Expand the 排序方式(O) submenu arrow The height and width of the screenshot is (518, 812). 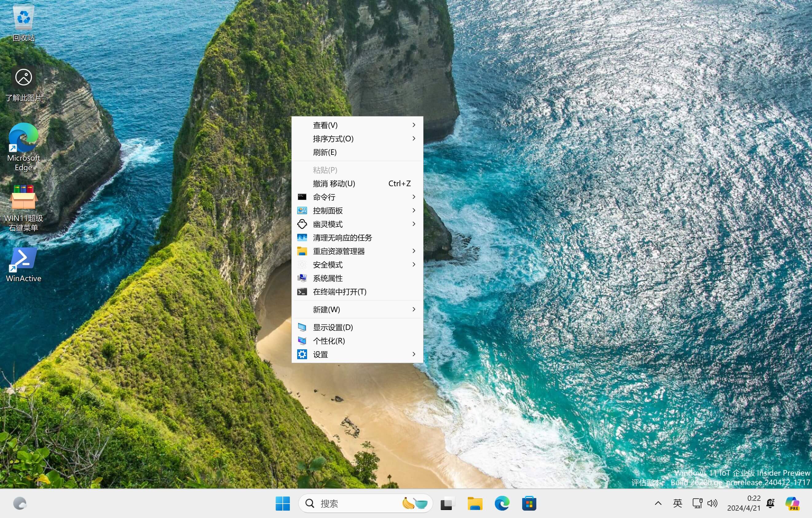point(414,139)
